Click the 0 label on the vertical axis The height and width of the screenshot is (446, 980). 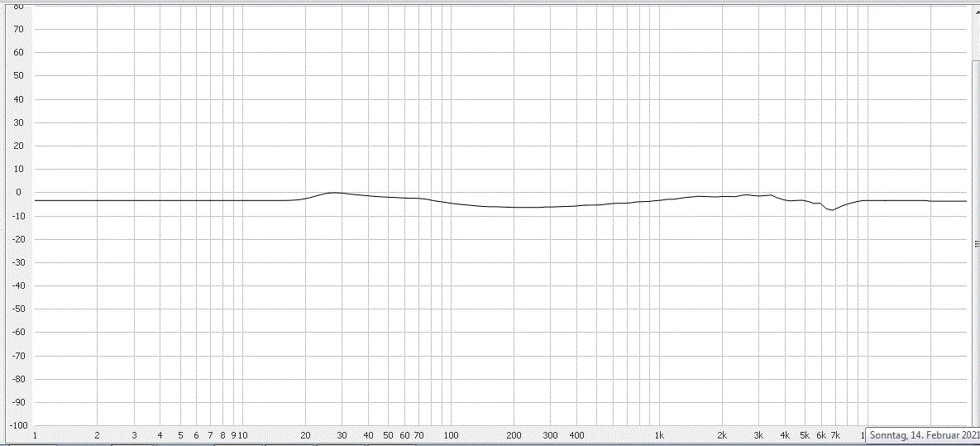pyautogui.click(x=18, y=194)
